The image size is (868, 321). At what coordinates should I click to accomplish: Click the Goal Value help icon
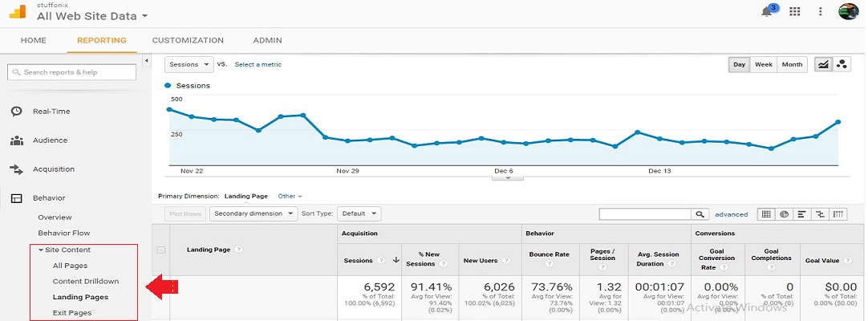coord(847,261)
